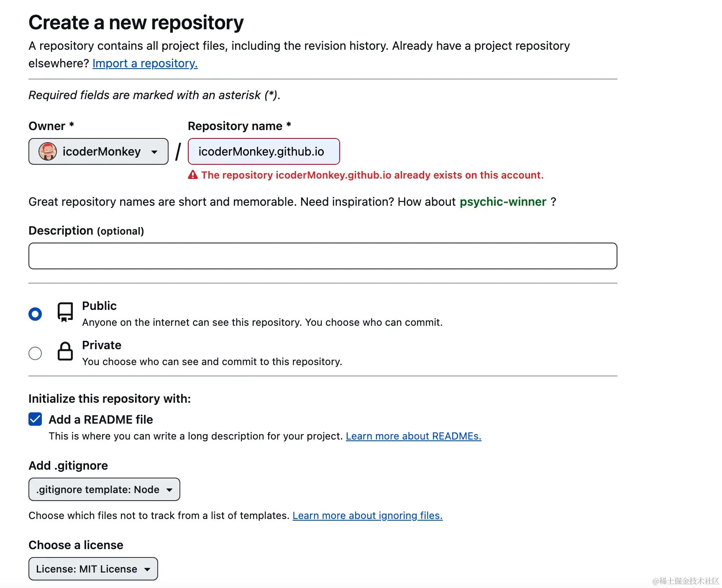Open the License MIT License dropdown
Viewport: 722px width, 588px height.
[x=93, y=569]
